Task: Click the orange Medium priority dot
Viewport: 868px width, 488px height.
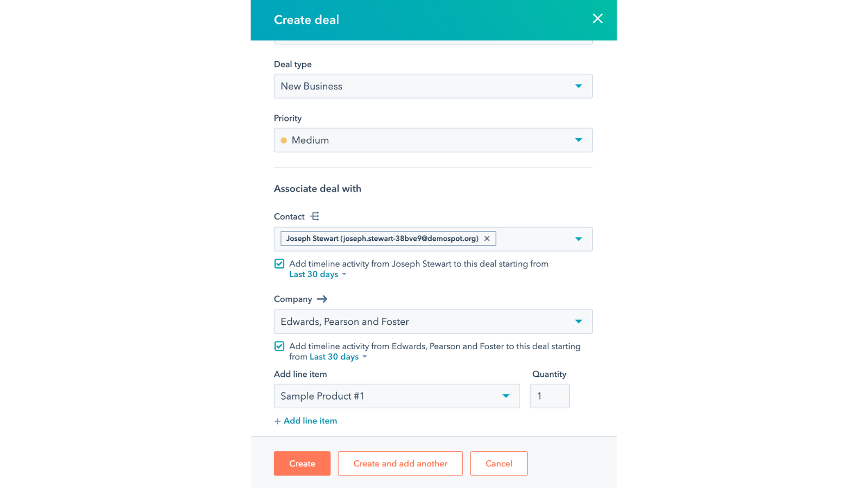Action: click(x=284, y=140)
